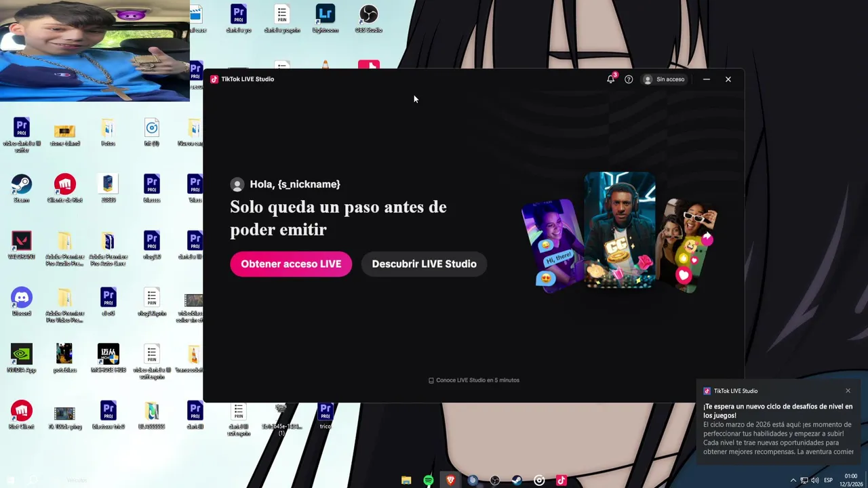Click the Sin acceso account button
This screenshot has width=868, height=488.
664,79
